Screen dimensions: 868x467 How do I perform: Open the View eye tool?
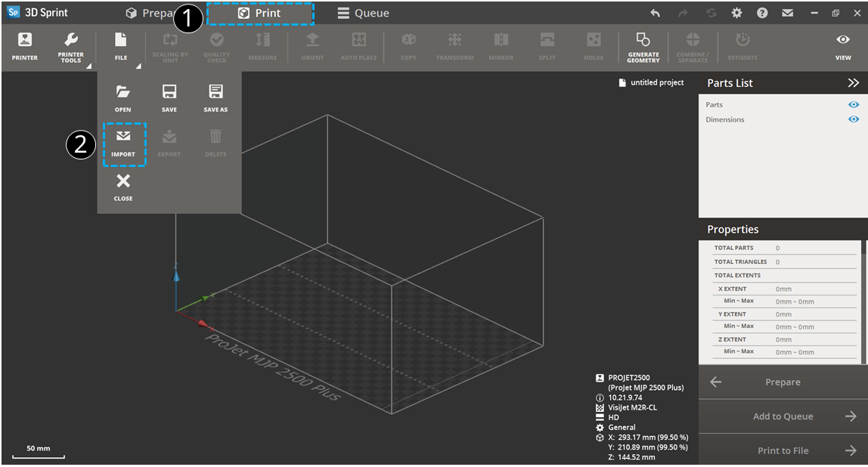coord(843,45)
